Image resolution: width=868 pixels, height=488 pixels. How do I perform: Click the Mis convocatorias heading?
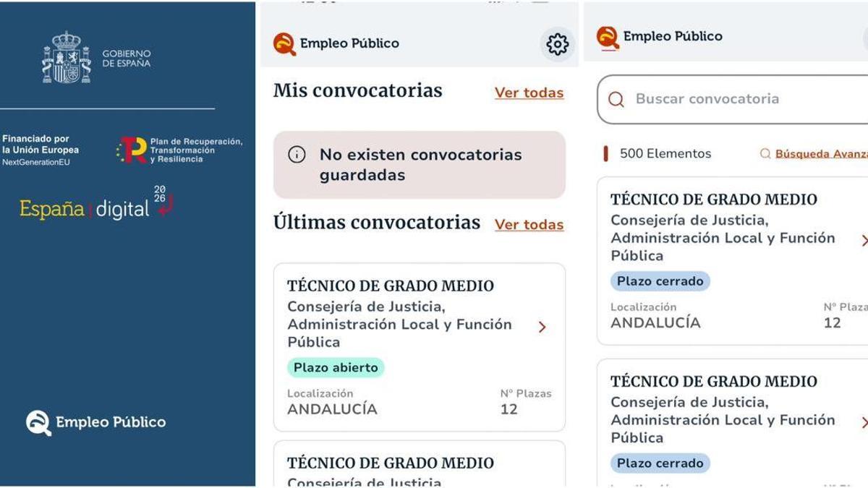[358, 91]
